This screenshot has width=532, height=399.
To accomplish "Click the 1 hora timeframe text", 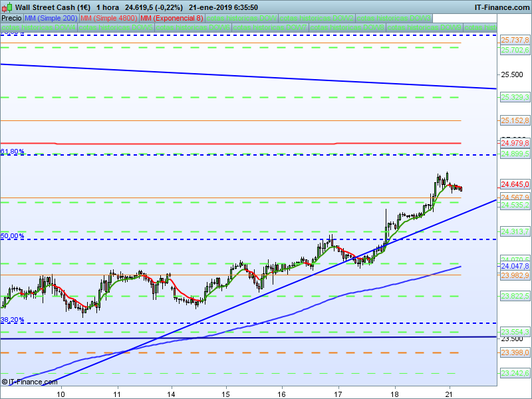I will tap(108, 7).
